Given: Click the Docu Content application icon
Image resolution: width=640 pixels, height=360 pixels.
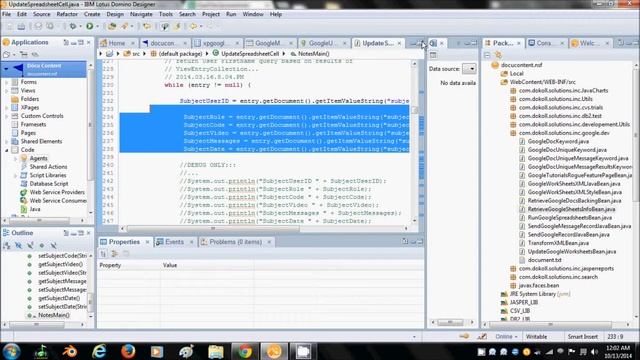Looking at the screenshot, I should [x=18, y=69].
